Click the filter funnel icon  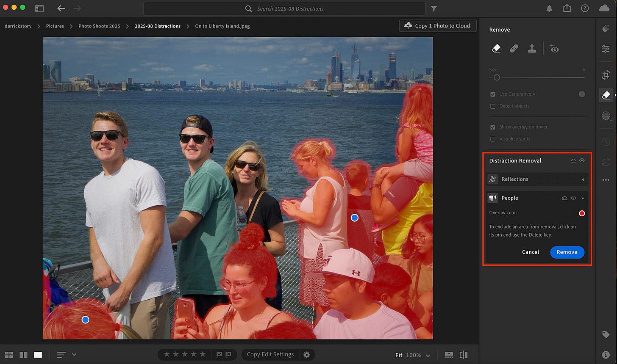[434, 8]
